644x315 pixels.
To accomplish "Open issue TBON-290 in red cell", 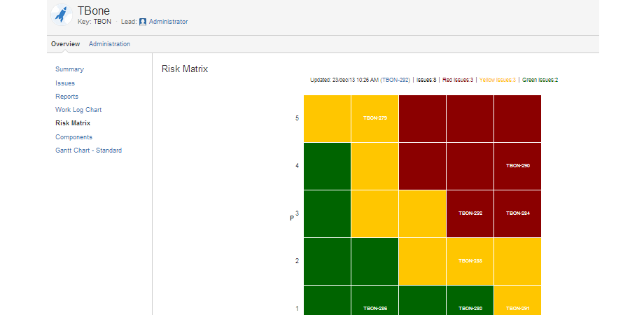I will [x=518, y=166].
